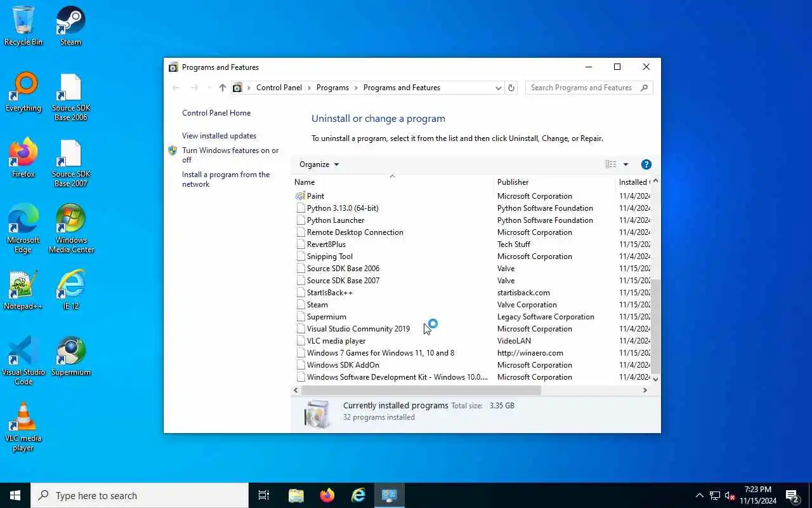Open Visual Studio Code desktop shortcut
The height and width of the screenshot is (508, 812).
(23, 361)
